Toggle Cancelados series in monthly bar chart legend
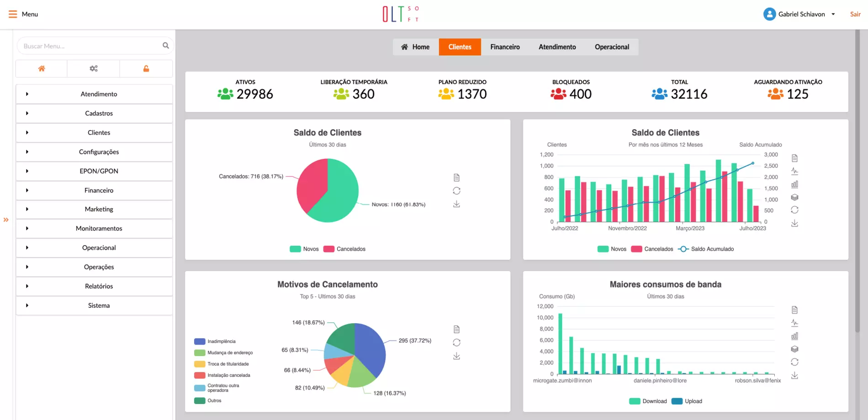The image size is (868, 420). 652,249
